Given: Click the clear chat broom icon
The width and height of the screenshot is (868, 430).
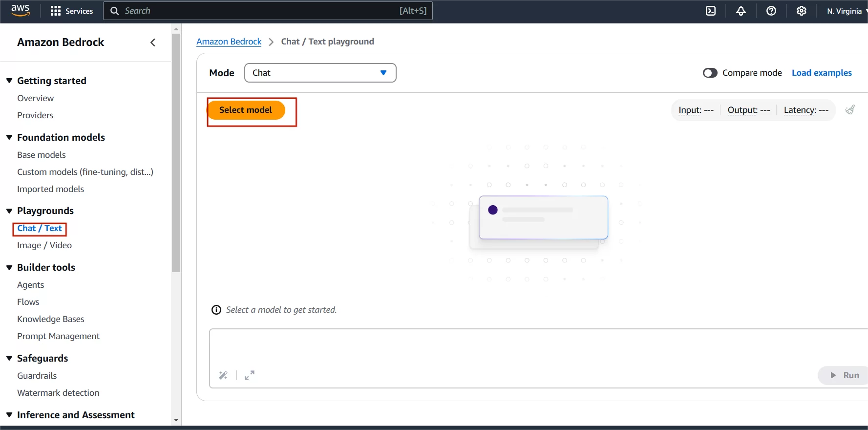Looking at the screenshot, I should click(x=850, y=109).
